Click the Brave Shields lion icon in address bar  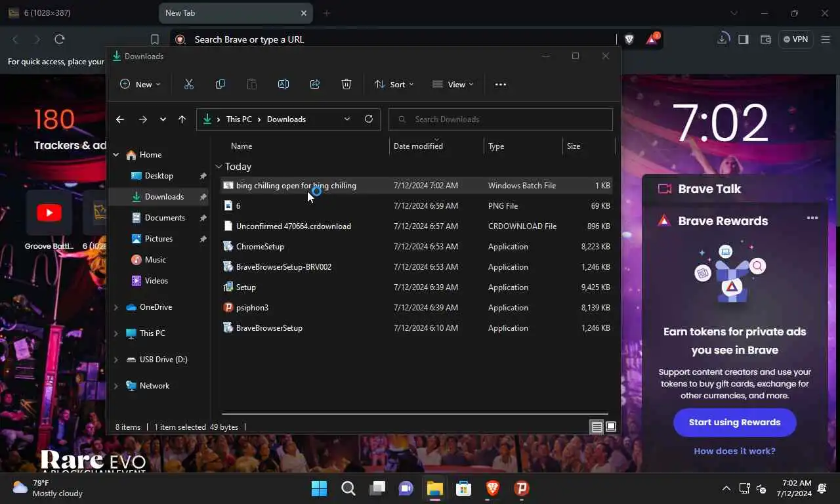[629, 39]
